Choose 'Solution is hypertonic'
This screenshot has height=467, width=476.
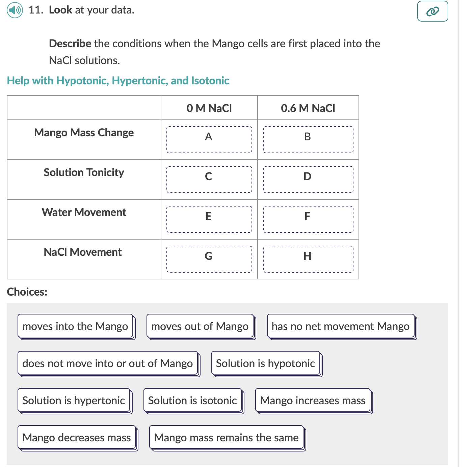click(74, 401)
